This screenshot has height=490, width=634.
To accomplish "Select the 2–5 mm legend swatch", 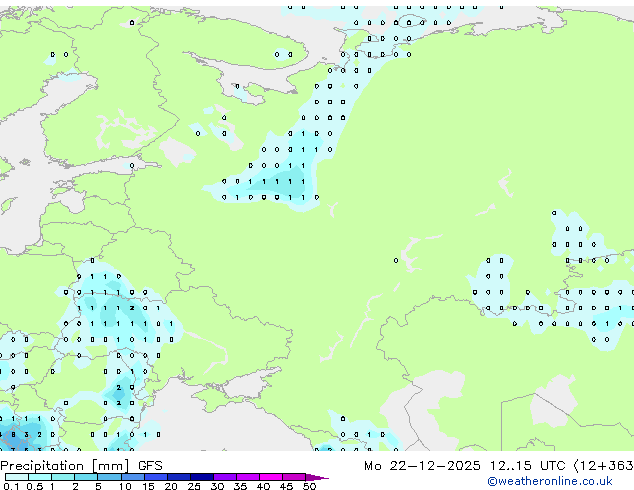I will pyautogui.click(x=86, y=477).
